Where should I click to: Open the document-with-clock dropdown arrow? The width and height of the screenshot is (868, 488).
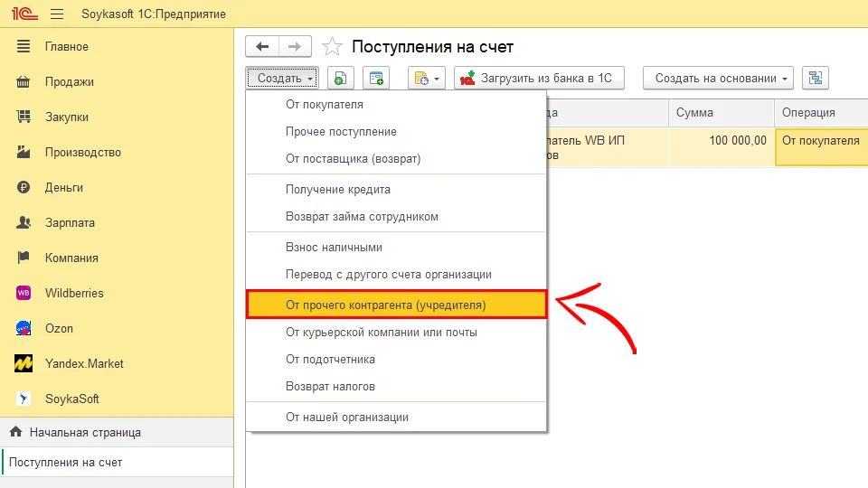(439, 79)
